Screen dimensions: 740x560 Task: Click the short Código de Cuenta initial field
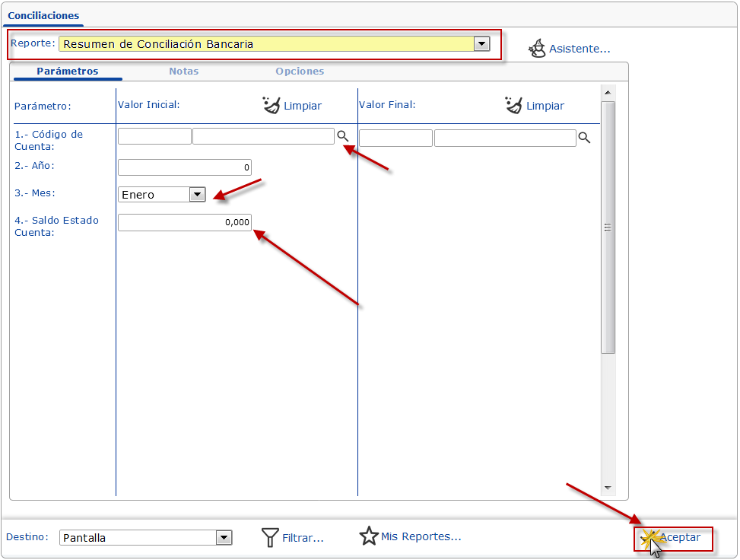click(154, 136)
